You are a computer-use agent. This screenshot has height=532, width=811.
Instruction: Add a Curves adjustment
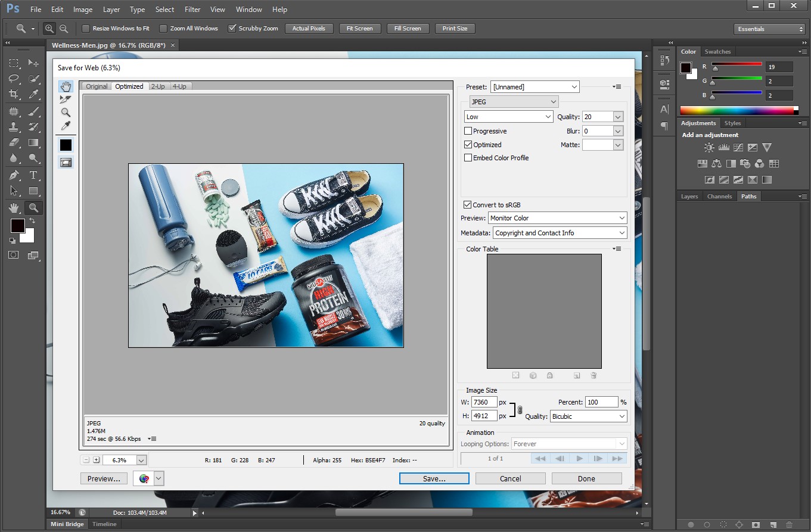tap(738, 147)
